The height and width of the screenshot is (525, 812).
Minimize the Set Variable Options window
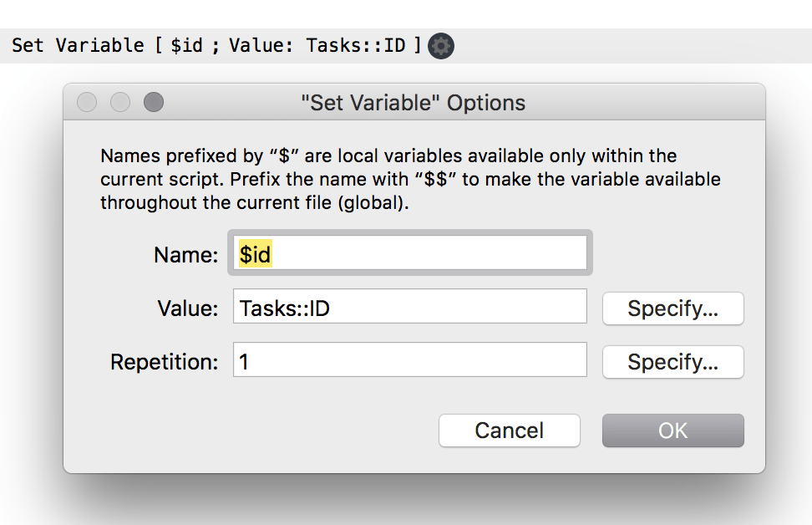120,103
